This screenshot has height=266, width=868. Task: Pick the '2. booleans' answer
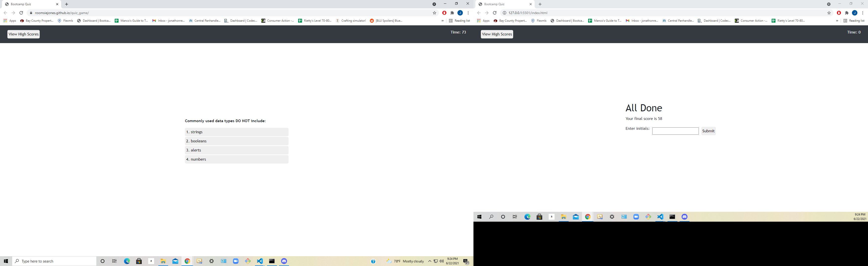point(236,141)
